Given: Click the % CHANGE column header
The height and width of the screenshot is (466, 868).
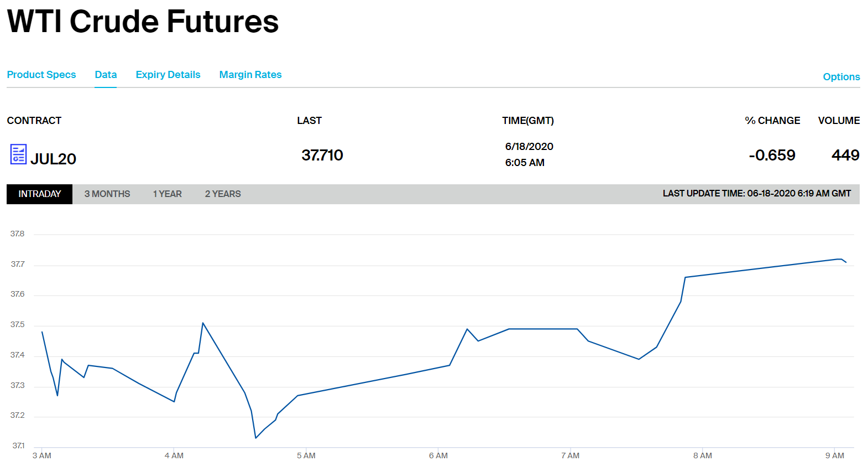Looking at the screenshot, I should point(772,121).
